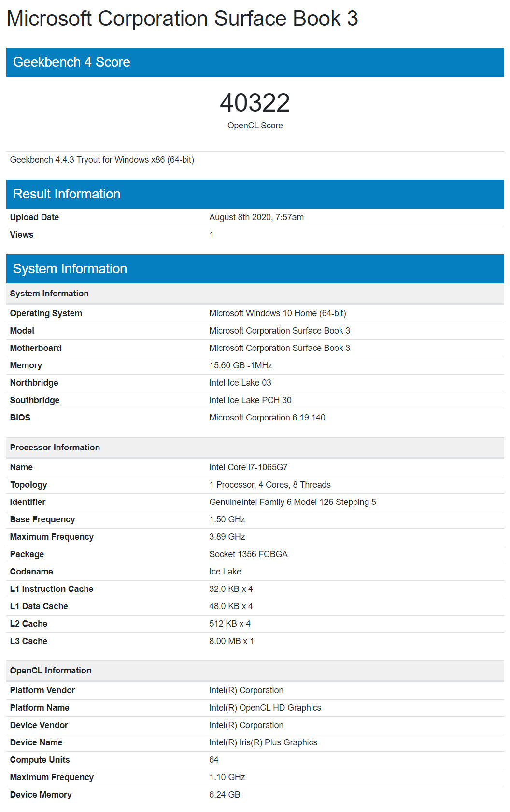Click the "Memory" row label

(26, 365)
